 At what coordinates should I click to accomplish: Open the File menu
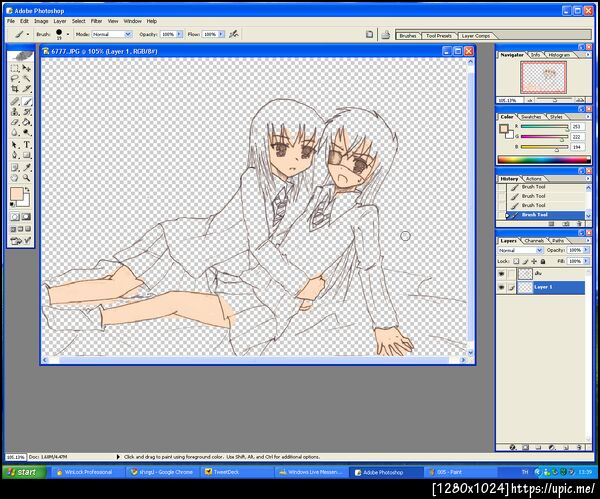[x=11, y=21]
